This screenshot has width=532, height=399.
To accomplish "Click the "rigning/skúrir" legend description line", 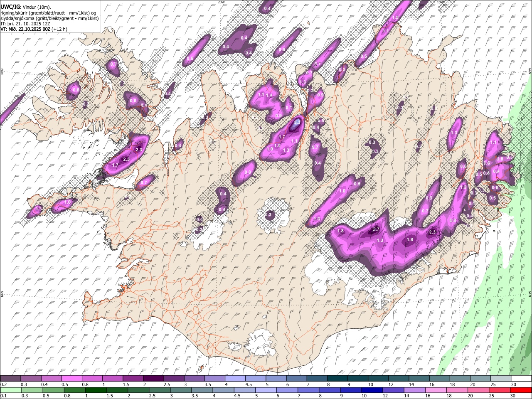I will pyautogui.click(x=49, y=12).
